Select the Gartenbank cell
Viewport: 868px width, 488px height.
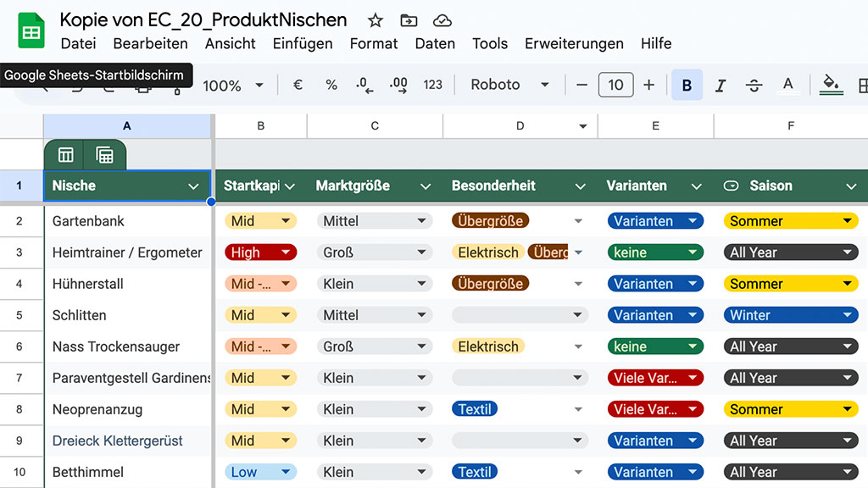point(127,221)
